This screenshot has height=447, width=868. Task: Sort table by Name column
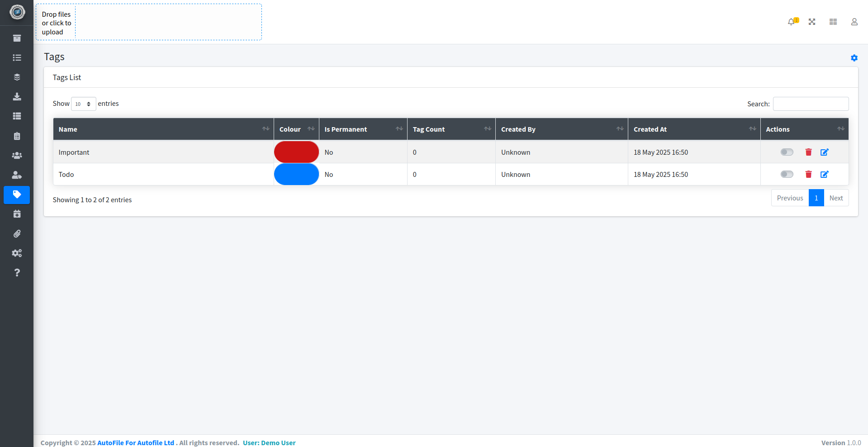coord(163,129)
